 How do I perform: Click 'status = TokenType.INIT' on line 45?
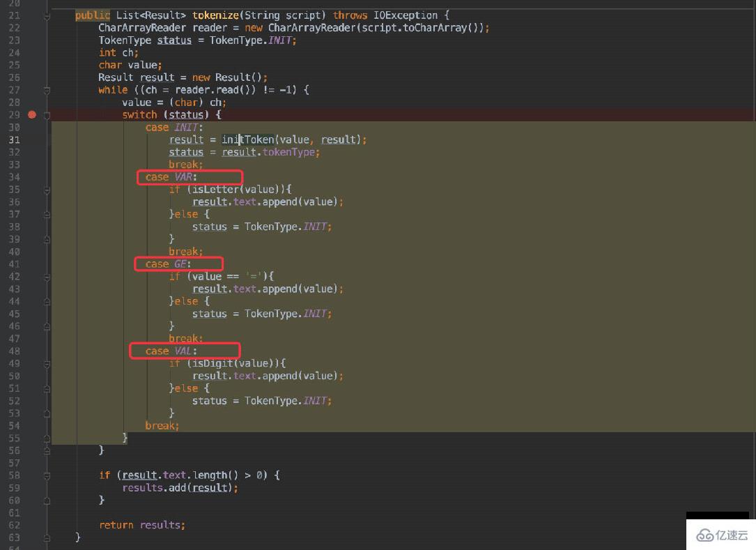tap(261, 314)
